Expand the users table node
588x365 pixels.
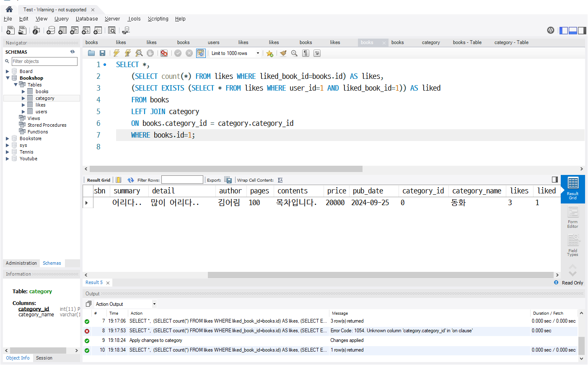pos(23,112)
